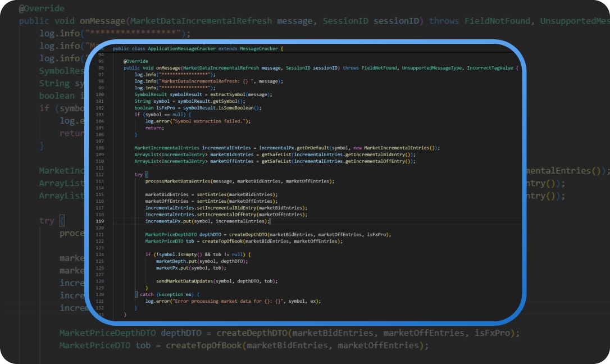Select the sendMarketDataUpdates call on line 128
The height and width of the screenshot is (364, 610).
pos(185,282)
